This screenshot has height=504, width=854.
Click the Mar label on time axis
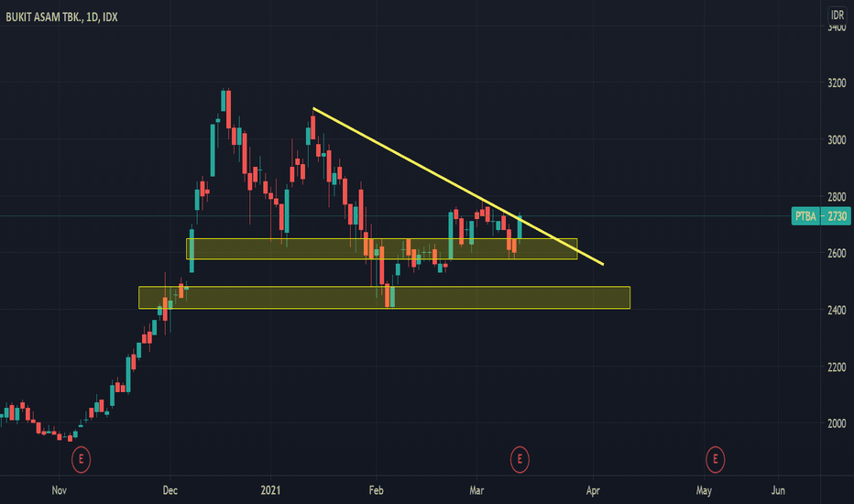tap(476, 490)
